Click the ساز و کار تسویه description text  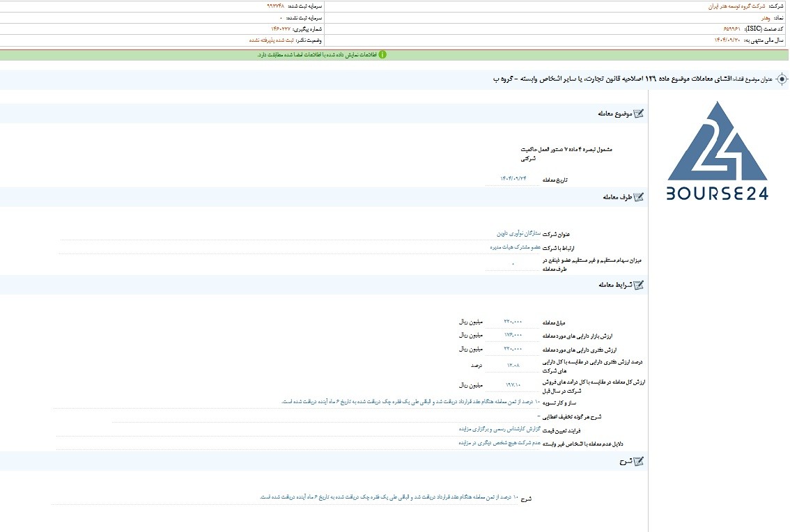[x=410, y=402]
